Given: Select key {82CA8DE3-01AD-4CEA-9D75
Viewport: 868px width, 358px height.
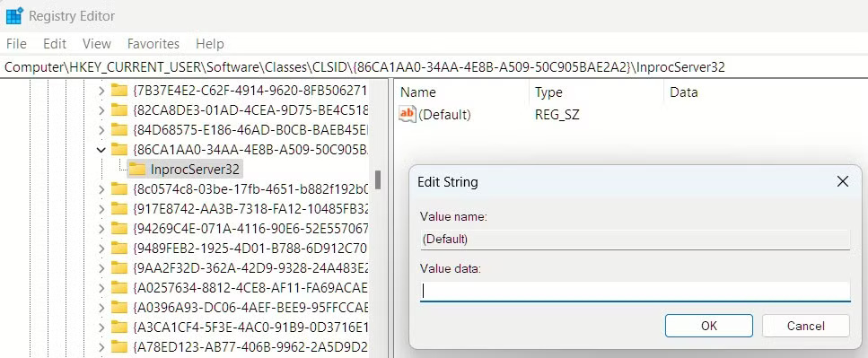Looking at the screenshot, I should tap(250, 110).
